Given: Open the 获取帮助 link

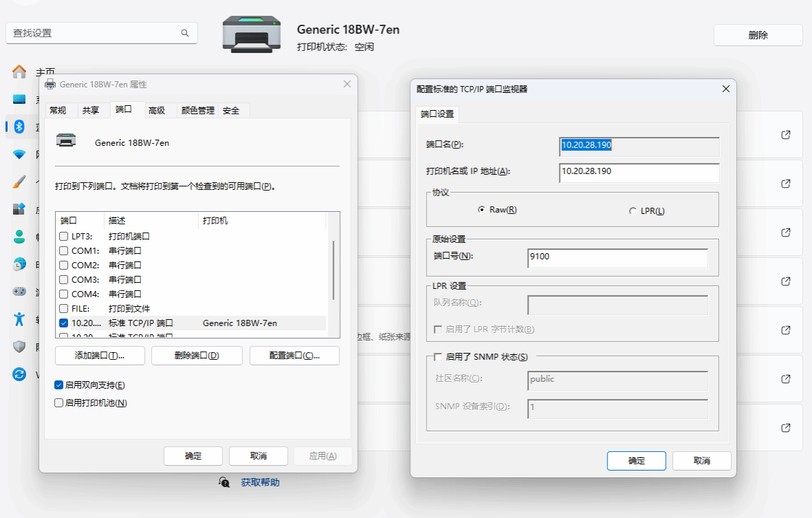Looking at the screenshot, I should click(260, 482).
